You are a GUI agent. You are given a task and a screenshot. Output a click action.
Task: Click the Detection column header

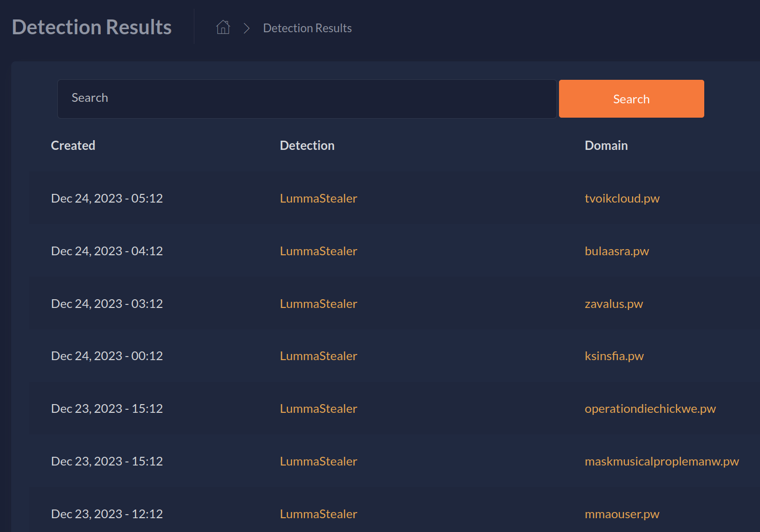click(307, 146)
